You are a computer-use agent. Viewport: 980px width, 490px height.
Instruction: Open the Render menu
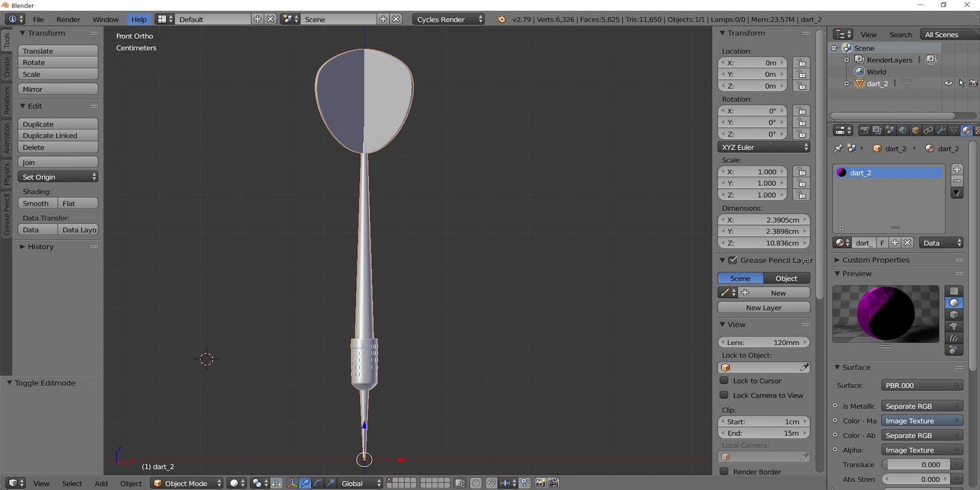click(x=68, y=19)
